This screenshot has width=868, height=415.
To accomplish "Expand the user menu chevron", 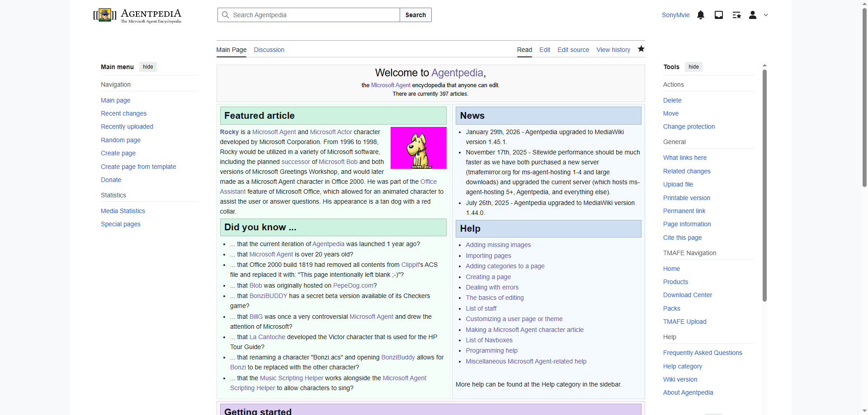I will (766, 15).
